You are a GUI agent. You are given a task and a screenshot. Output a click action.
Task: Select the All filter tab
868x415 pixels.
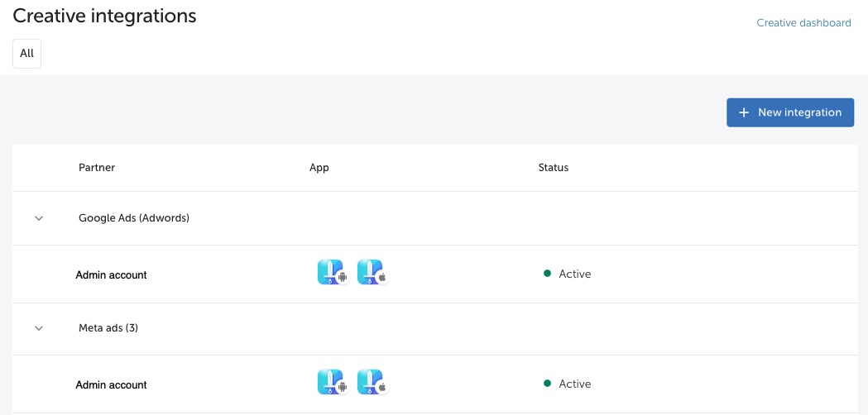[x=26, y=54]
